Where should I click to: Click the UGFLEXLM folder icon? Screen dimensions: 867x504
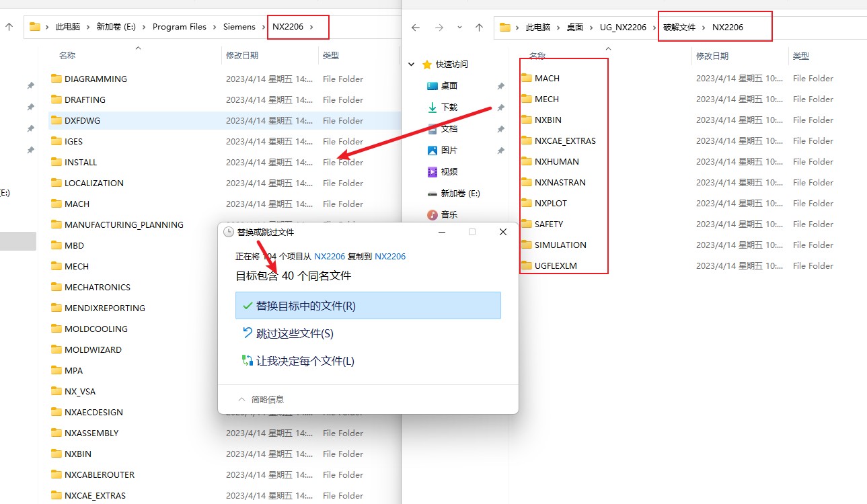click(527, 265)
